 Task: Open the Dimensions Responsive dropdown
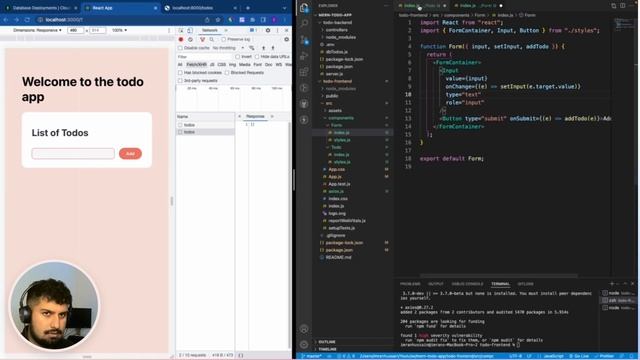(x=37, y=30)
